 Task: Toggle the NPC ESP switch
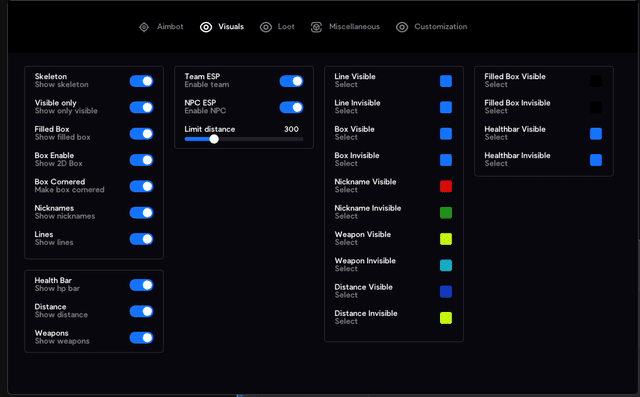(x=291, y=107)
